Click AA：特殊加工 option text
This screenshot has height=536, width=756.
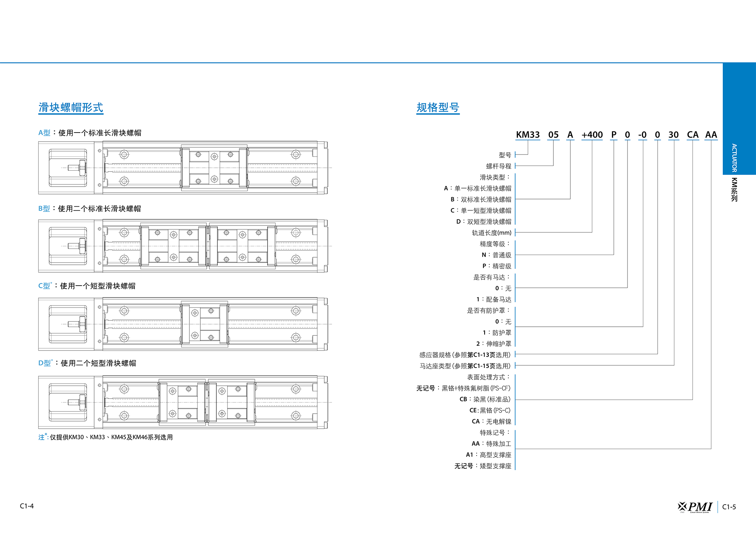(x=491, y=443)
